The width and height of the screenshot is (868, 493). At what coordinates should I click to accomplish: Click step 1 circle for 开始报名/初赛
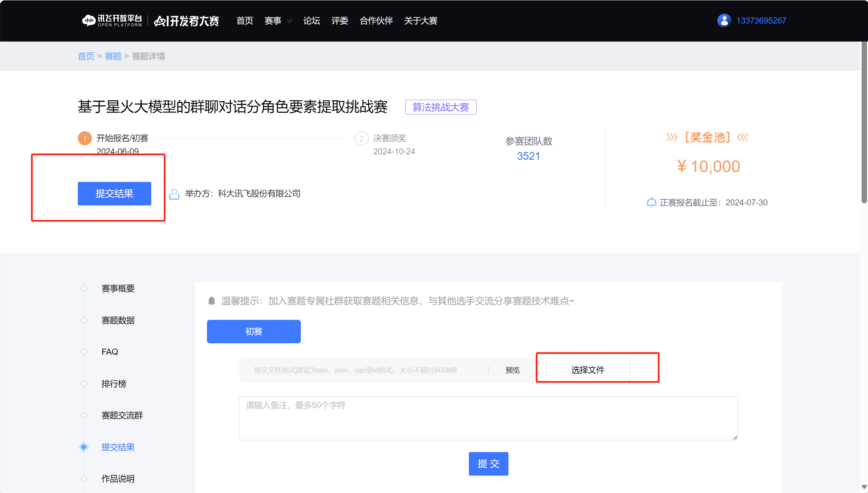(x=85, y=139)
